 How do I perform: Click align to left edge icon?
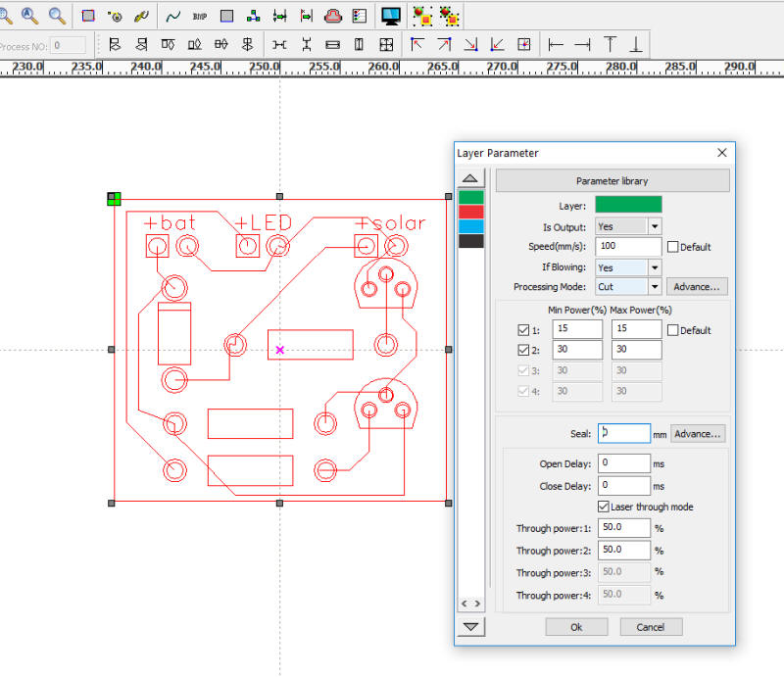[557, 45]
